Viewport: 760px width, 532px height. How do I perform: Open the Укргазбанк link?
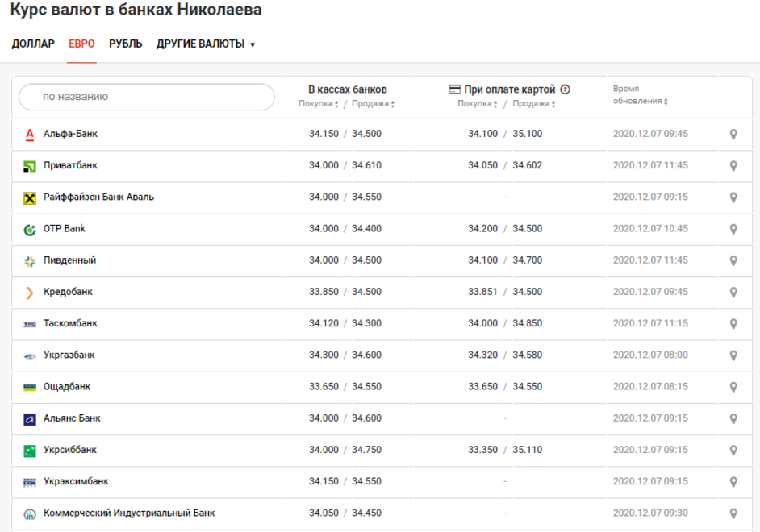click(x=69, y=355)
